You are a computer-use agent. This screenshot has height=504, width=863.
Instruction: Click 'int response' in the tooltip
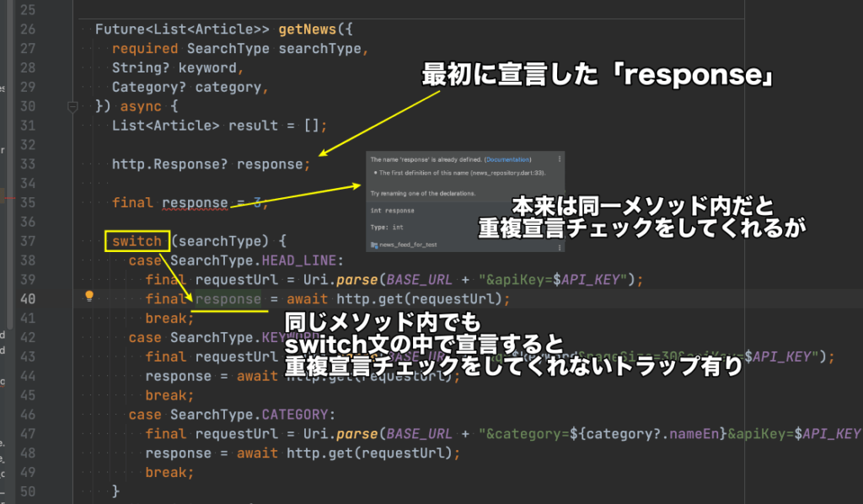[x=393, y=211]
